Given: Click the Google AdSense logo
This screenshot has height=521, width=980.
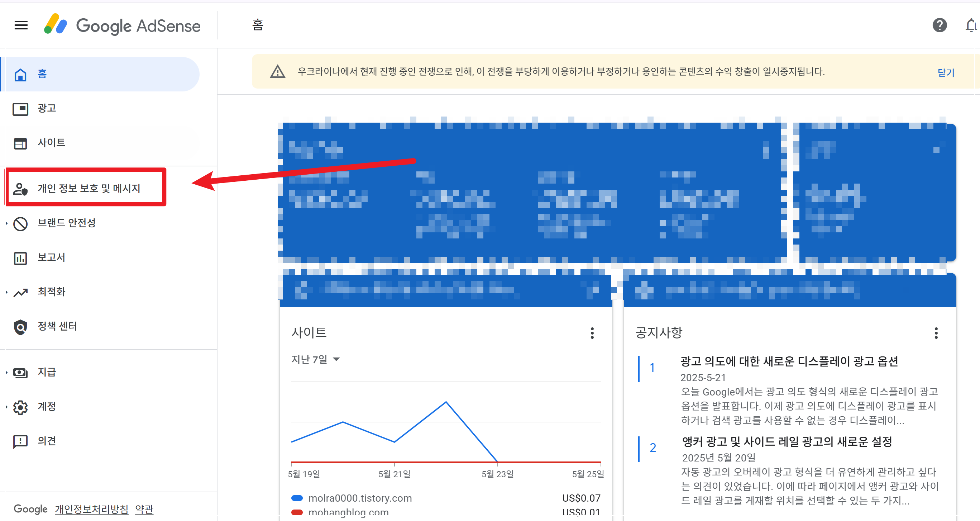Looking at the screenshot, I should 122,25.
